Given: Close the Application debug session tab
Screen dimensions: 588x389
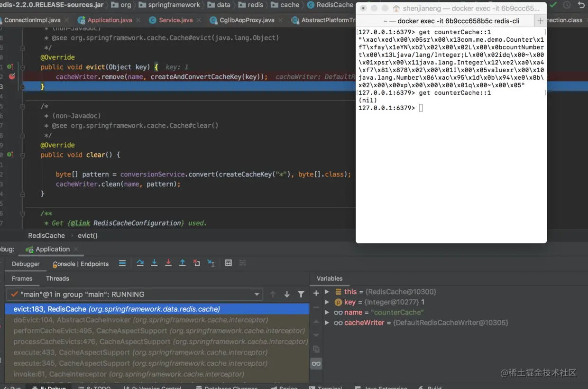Looking at the screenshot, I should click(x=76, y=249).
